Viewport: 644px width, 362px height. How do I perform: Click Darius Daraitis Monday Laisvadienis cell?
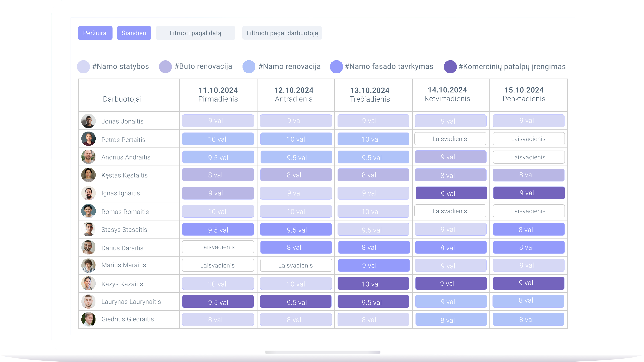point(218,247)
